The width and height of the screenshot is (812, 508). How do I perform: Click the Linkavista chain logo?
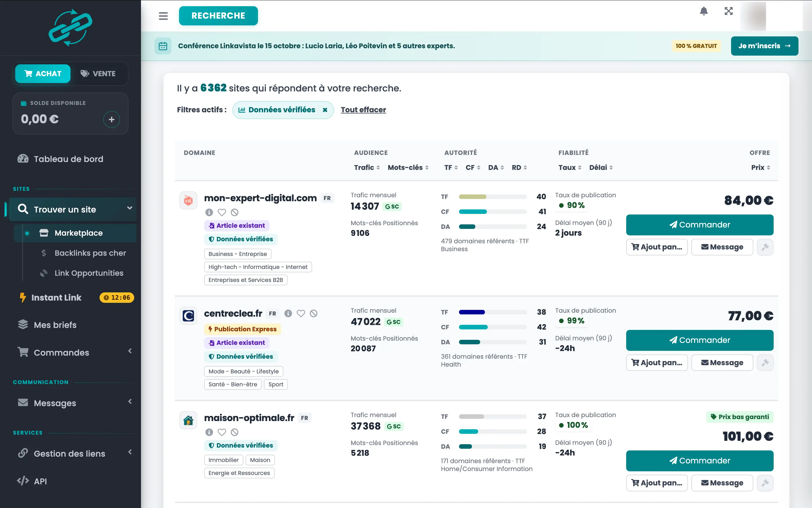pos(70,28)
